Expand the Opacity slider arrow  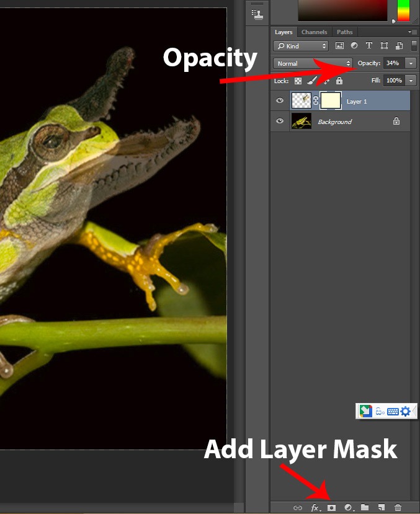point(411,63)
